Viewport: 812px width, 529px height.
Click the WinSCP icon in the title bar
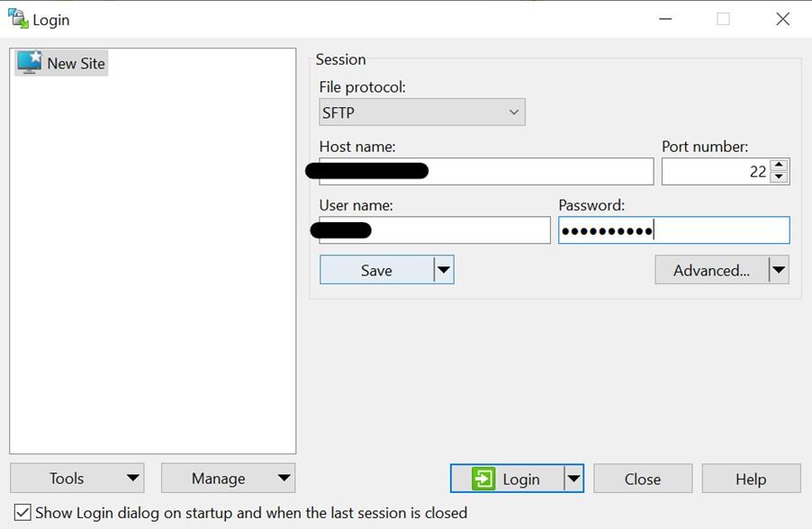pyautogui.click(x=16, y=17)
